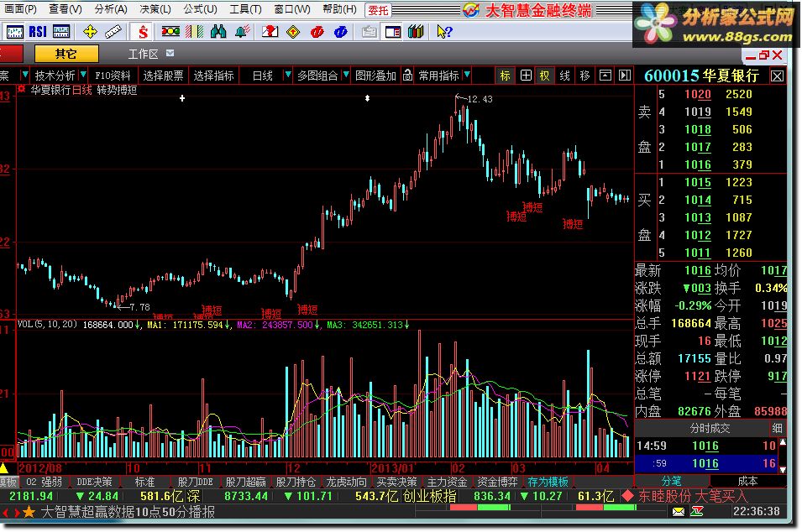Click the striped color bars icon
802x532 pixels.
194,32
